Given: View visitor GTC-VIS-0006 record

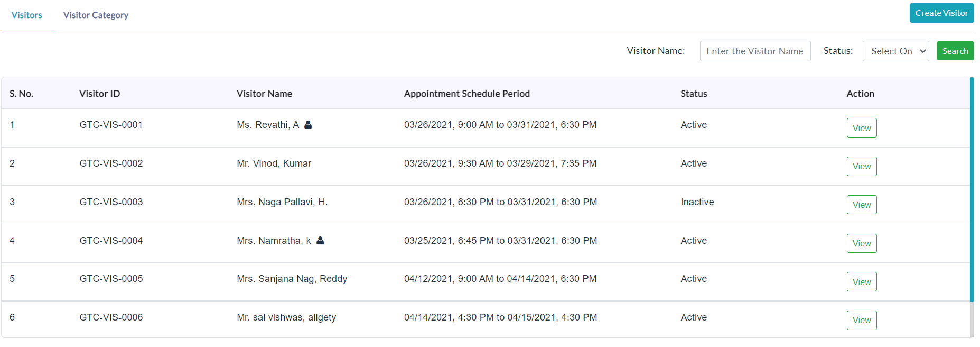Looking at the screenshot, I should click(x=862, y=320).
